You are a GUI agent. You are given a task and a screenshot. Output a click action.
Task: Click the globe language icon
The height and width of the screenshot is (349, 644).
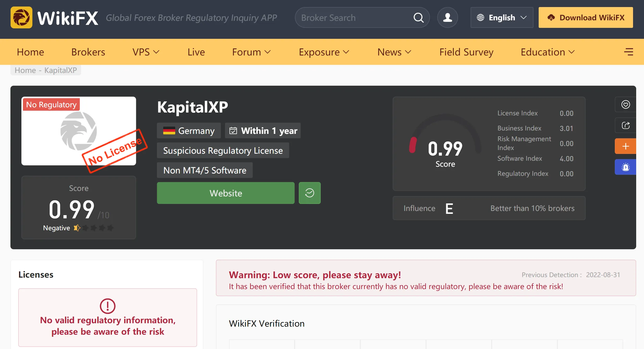click(481, 17)
